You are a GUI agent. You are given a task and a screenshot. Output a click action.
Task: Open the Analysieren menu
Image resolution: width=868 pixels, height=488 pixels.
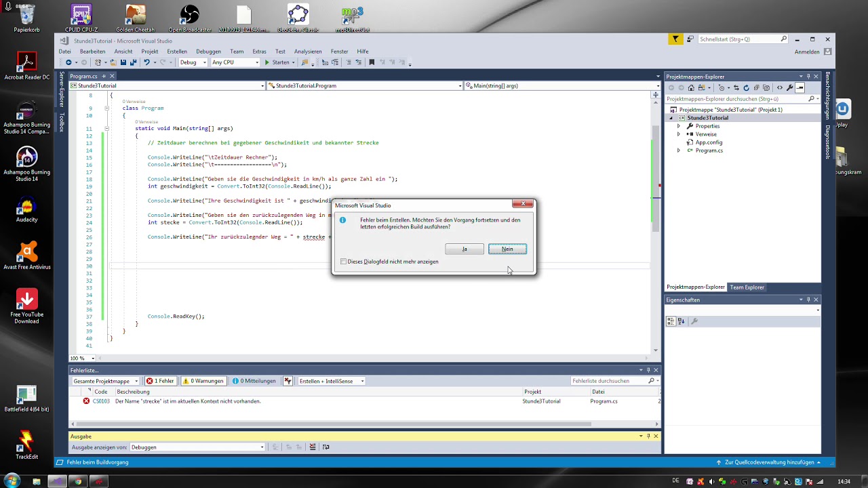(x=308, y=52)
